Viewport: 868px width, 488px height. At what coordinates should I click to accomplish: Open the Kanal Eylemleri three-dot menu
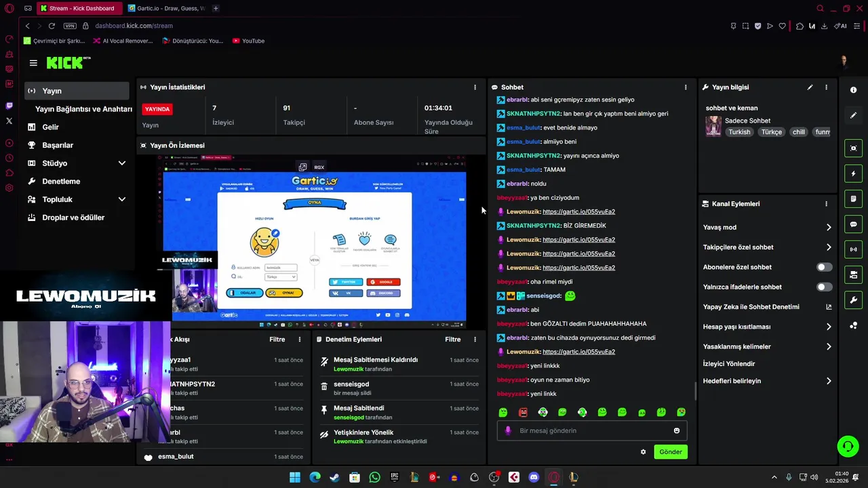pos(826,204)
